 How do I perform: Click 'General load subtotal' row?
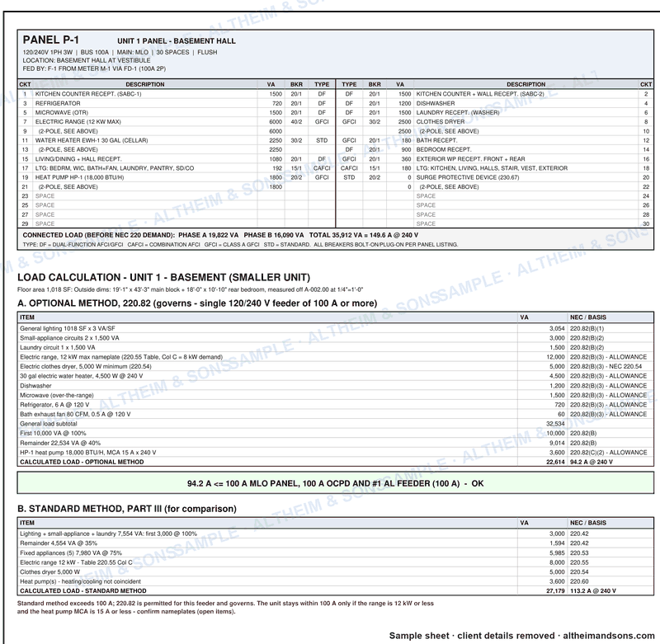pos(336,424)
